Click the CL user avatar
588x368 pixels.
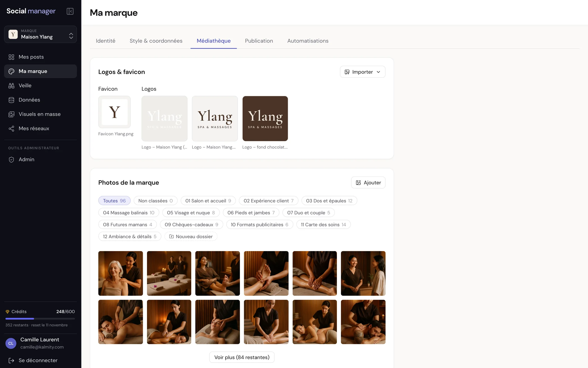[x=11, y=343]
